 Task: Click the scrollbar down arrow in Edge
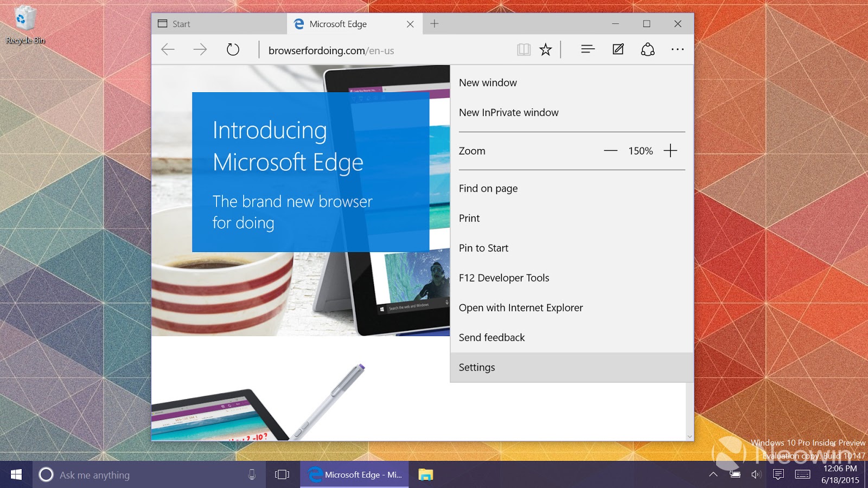690,436
